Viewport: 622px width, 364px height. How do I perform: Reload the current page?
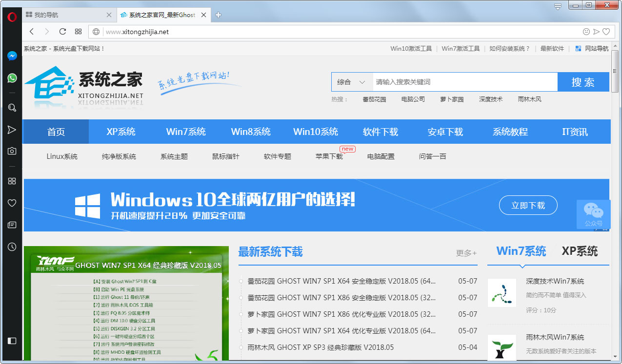click(x=62, y=32)
